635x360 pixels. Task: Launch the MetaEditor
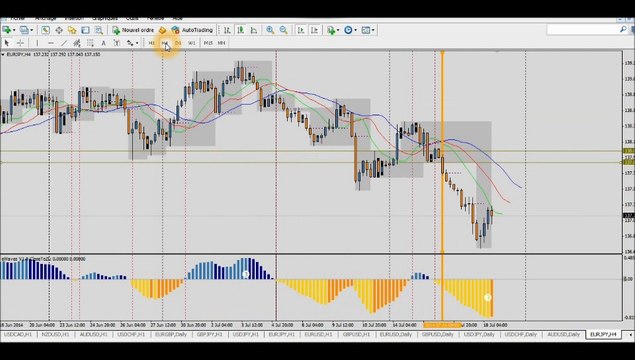coord(162,30)
